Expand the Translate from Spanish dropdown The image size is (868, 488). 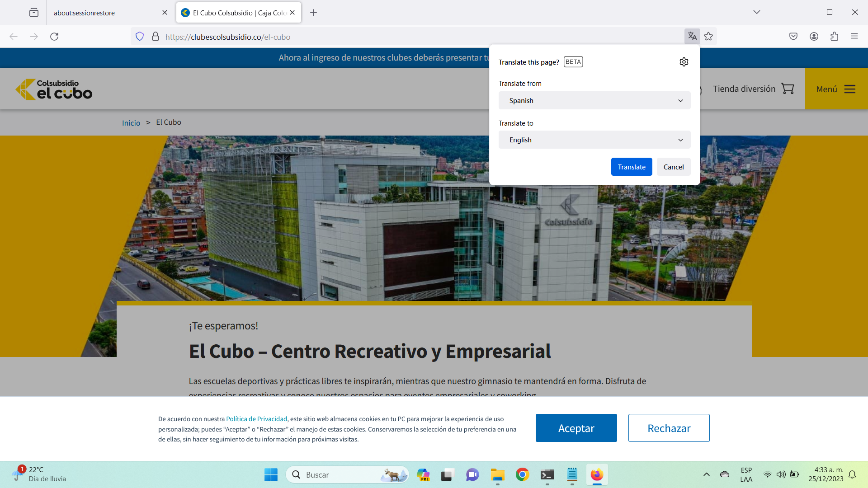tap(594, 100)
